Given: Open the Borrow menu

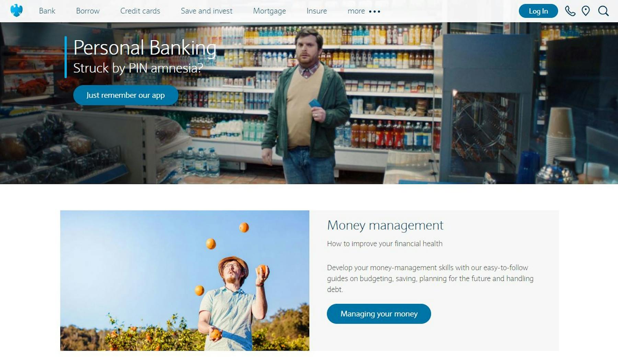Looking at the screenshot, I should [x=88, y=11].
